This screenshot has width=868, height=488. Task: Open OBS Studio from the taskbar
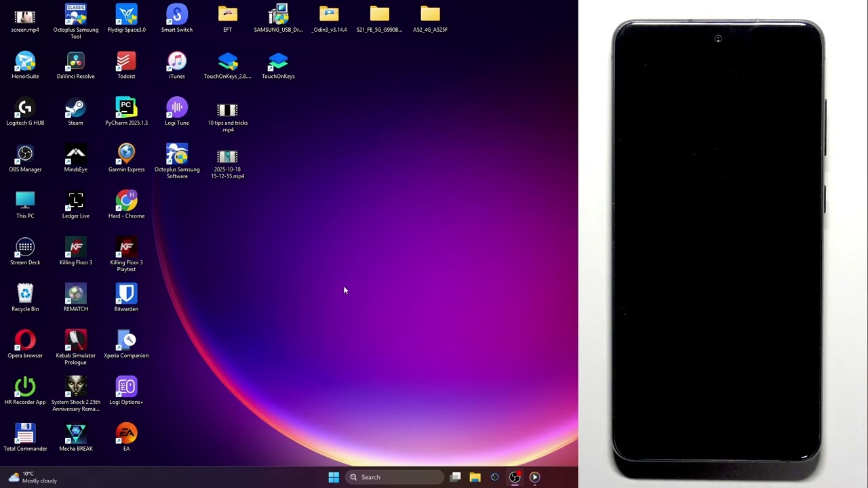click(x=515, y=477)
